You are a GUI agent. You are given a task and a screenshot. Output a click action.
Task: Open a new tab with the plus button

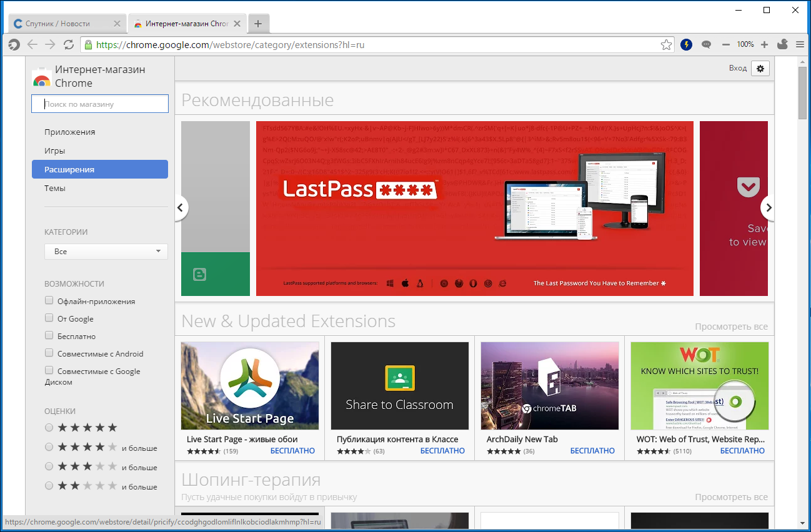(x=258, y=24)
